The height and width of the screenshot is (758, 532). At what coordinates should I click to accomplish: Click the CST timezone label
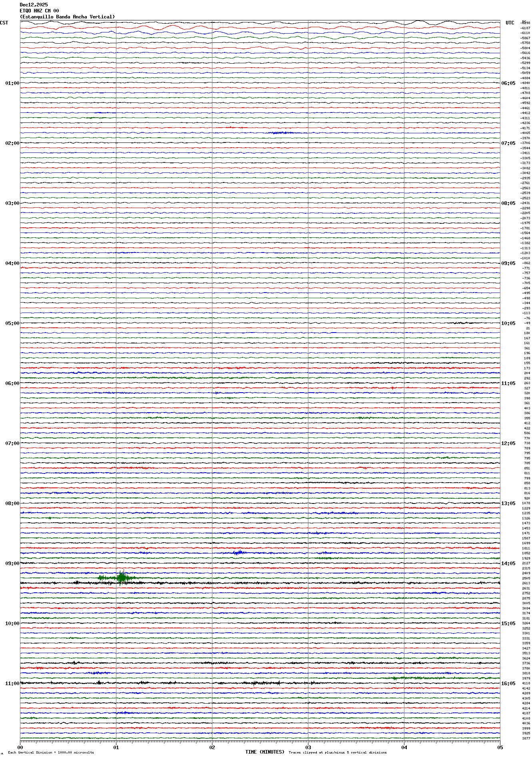pyautogui.click(x=4, y=23)
